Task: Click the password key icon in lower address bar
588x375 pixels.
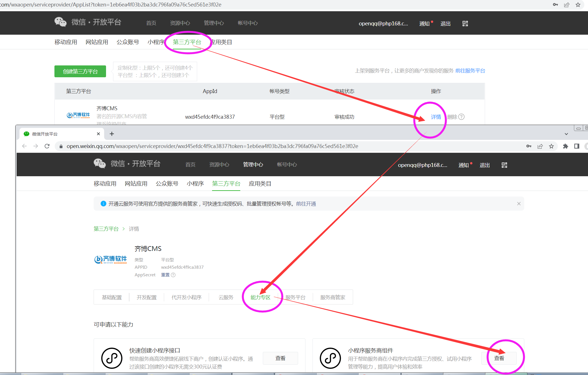Action: [x=529, y=146]
